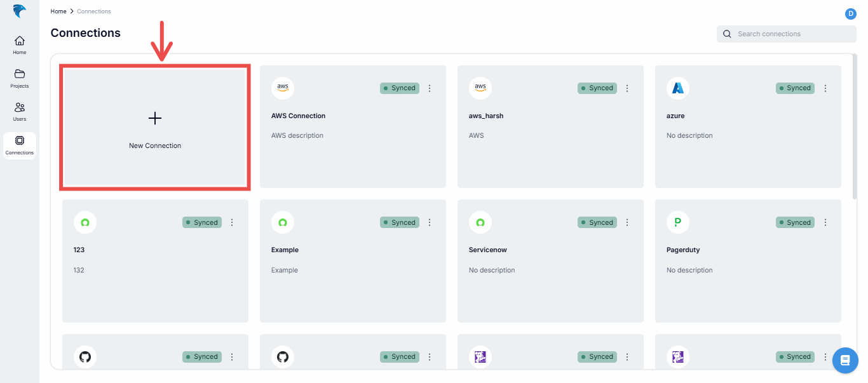Open the Home sidebar icon
Viewport: 868px width, 383px height.
pyautogui.click(x=20, y=44)
